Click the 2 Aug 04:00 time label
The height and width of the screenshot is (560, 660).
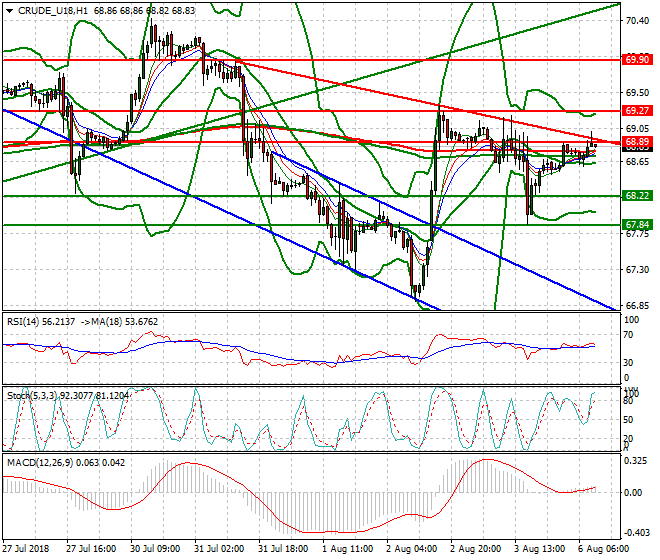pyautogui.click(x=412, y=549)
